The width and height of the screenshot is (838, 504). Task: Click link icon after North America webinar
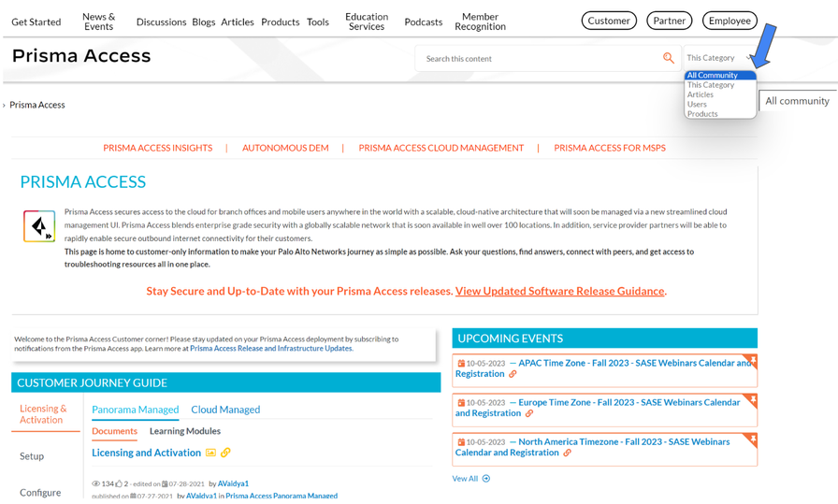pyautogui.click(x=567, y=453)
